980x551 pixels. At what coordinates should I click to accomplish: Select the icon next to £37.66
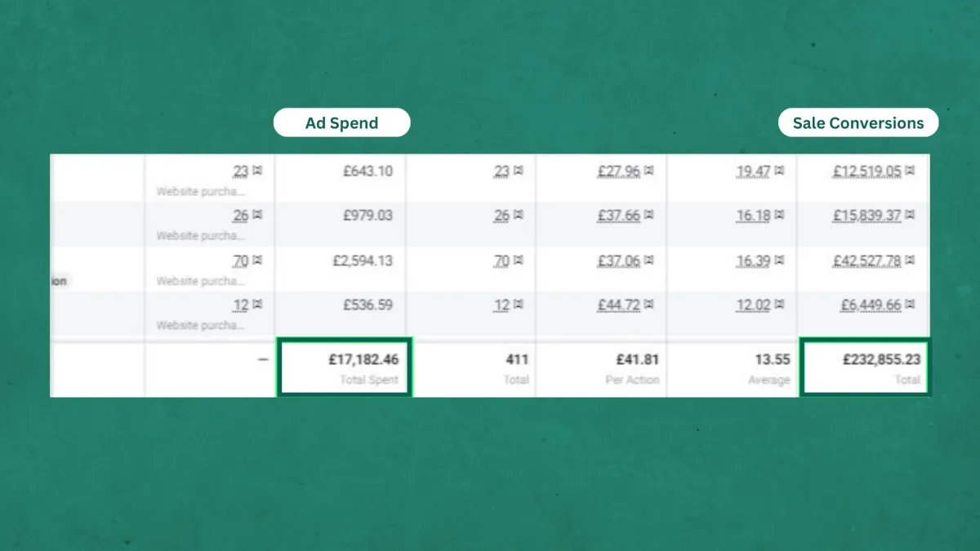(x=648, y=216)
